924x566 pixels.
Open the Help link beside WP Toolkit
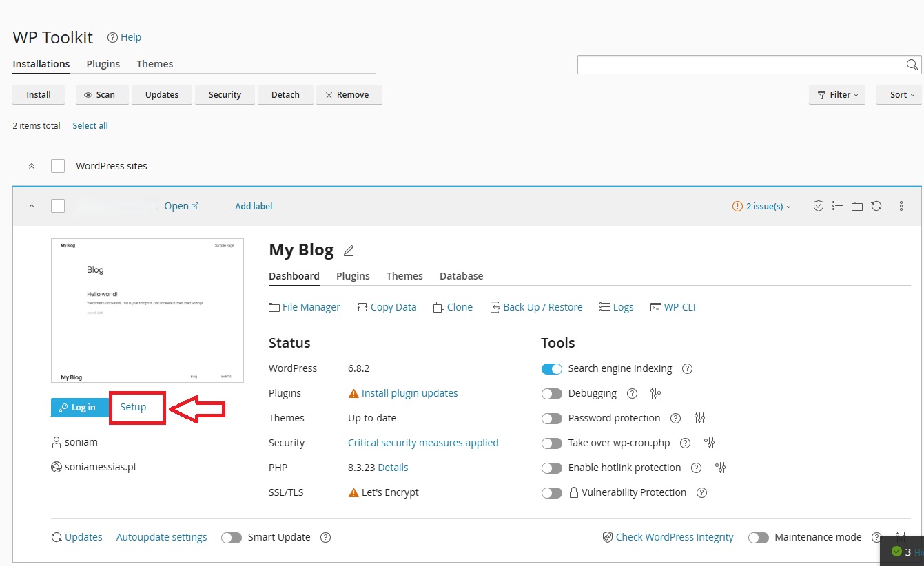click(x=125, y=37)
